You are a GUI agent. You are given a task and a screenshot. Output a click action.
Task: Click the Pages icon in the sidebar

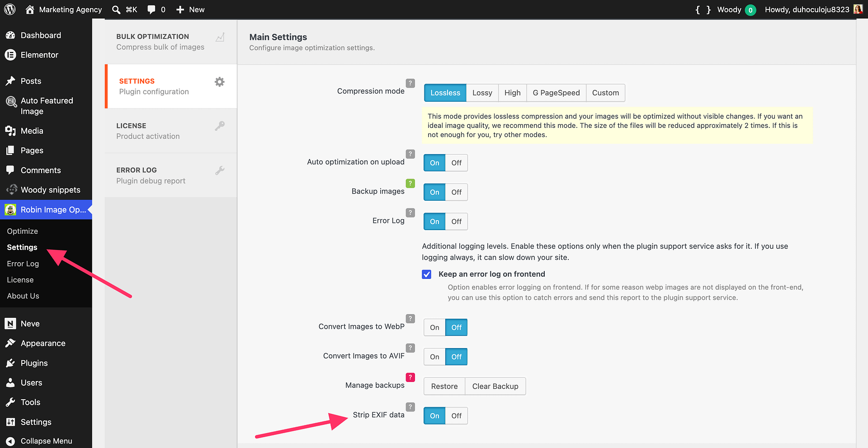[10, 151]
